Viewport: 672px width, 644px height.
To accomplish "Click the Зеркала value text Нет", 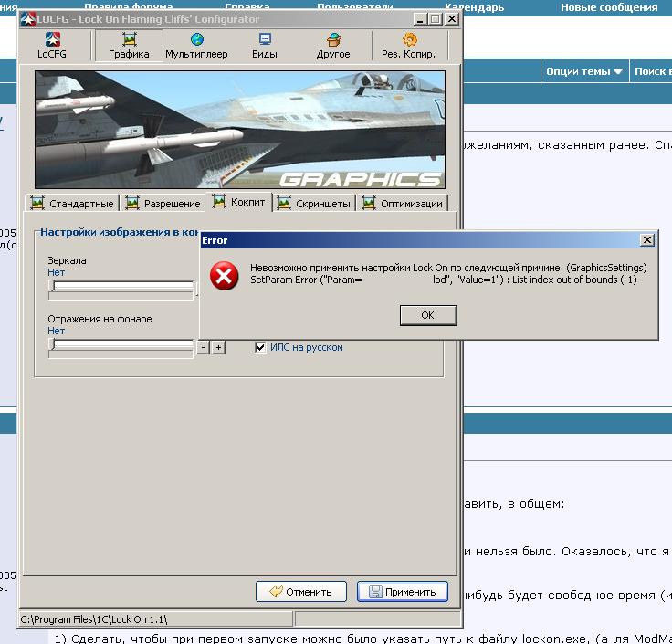I will tap(56, 272).
